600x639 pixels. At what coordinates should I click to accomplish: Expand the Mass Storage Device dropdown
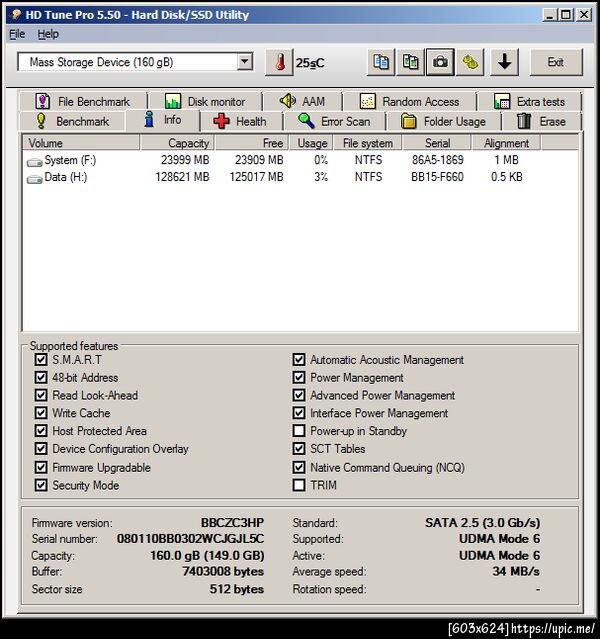[245, 62]
